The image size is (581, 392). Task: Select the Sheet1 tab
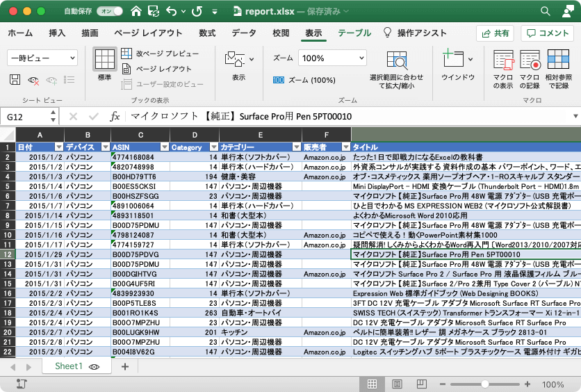[76, 366]
